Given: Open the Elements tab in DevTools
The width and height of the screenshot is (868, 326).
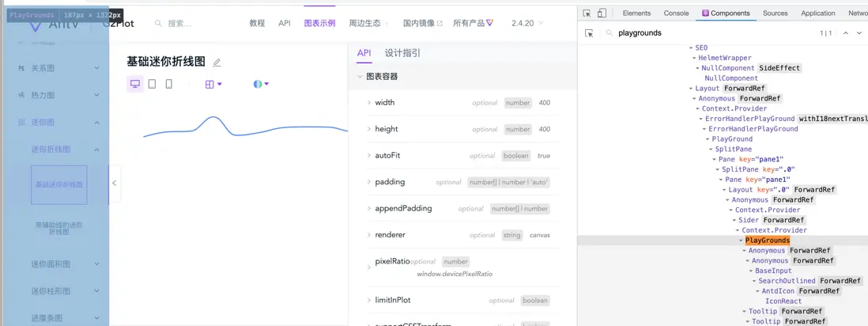Looking at the screenshot, I should click(636, 13).
